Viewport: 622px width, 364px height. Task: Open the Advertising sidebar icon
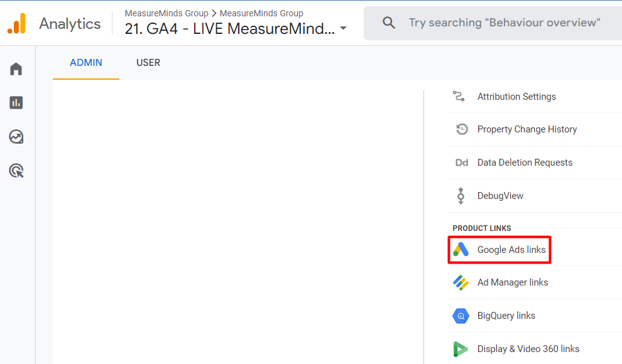pos(16,171)
